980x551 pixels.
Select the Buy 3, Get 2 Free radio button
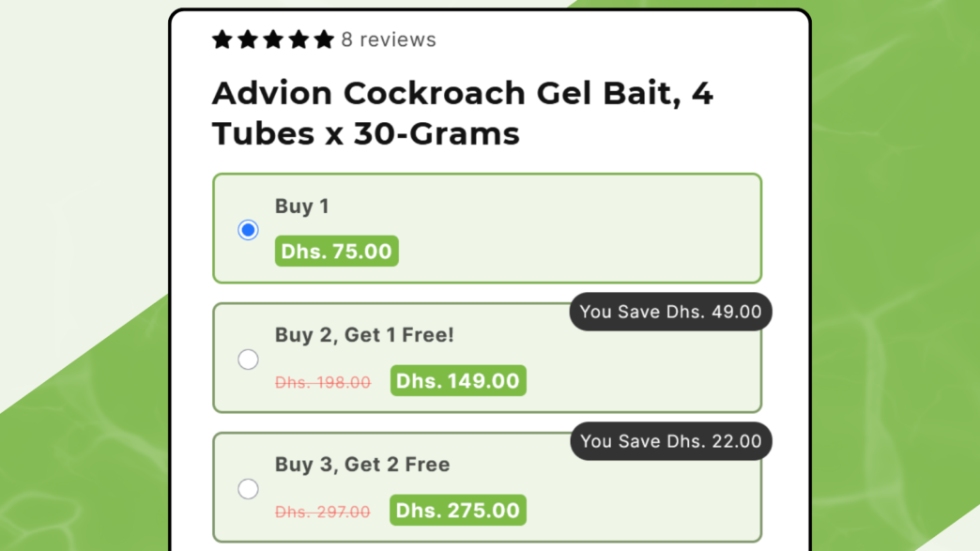coord(248,488)
